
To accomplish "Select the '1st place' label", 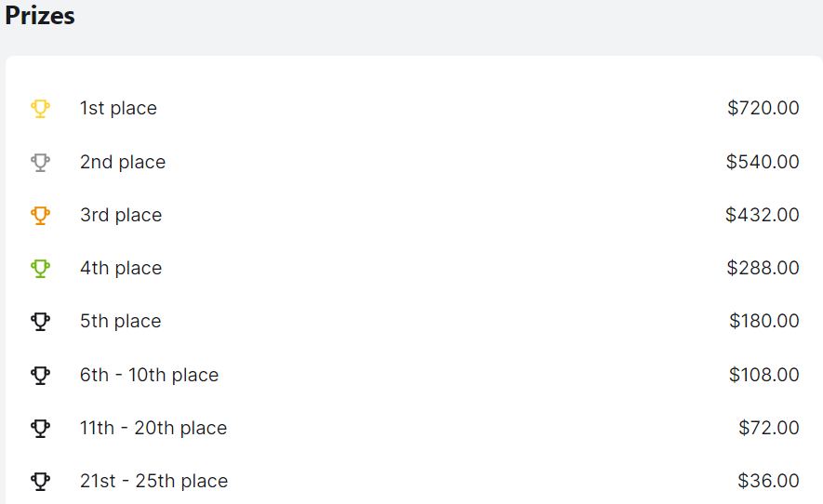I will coord(119,108).
